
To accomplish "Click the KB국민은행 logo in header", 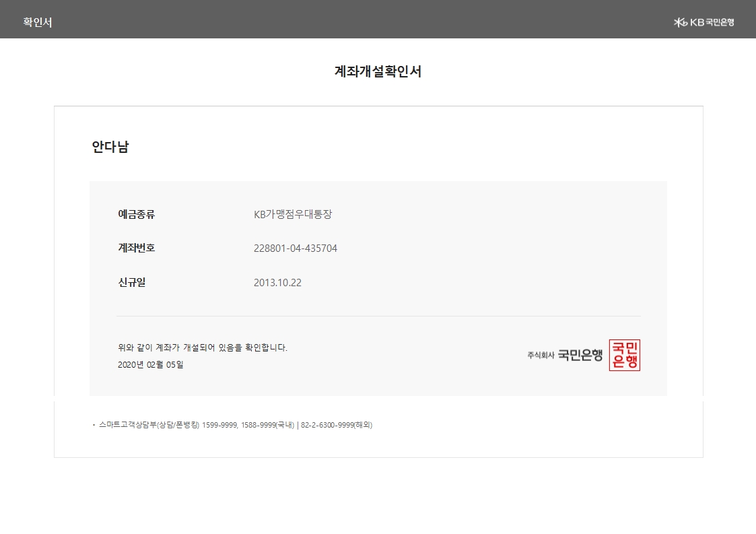I will click(704, 22).
